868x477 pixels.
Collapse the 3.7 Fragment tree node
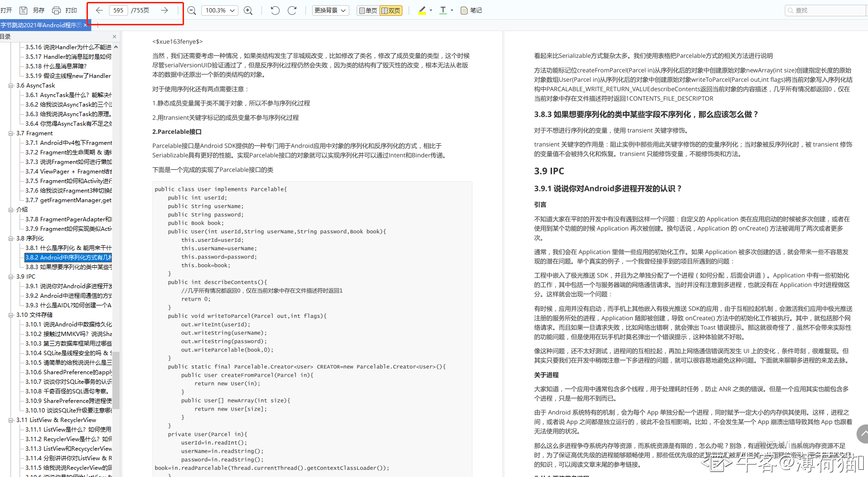point(11,133)
